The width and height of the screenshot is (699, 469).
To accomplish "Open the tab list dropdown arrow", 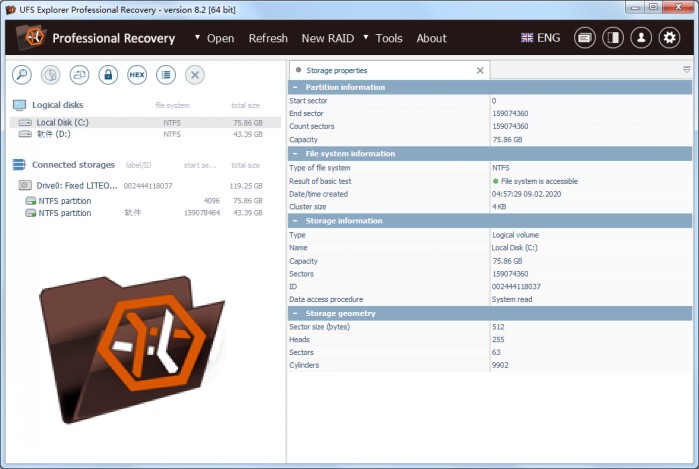I will [687, 70].
